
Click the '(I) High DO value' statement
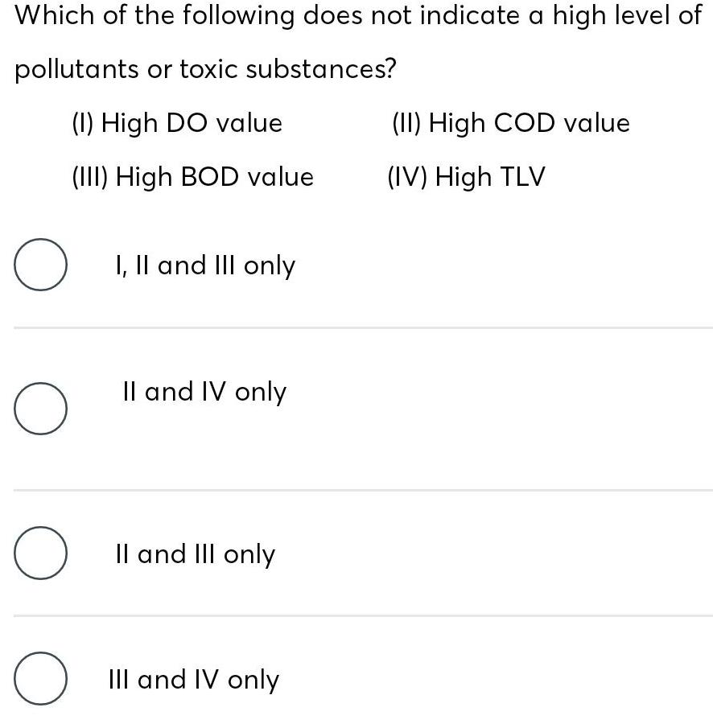tap(177, 123)
